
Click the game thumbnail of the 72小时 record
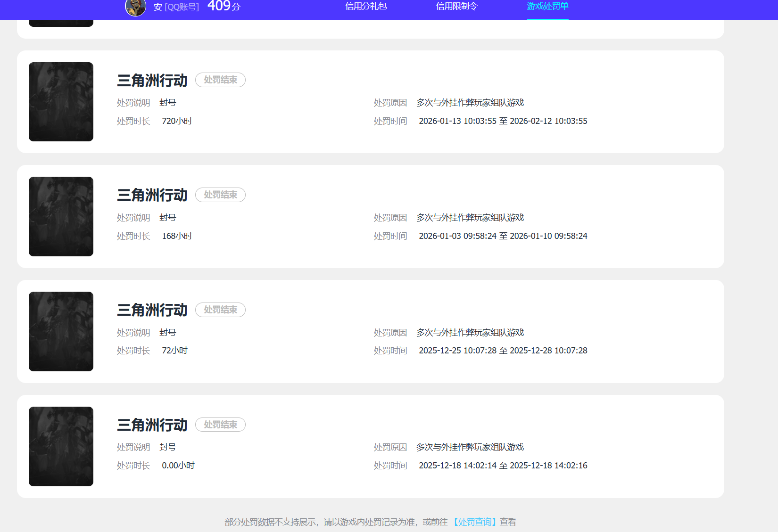tap(61, 331)
